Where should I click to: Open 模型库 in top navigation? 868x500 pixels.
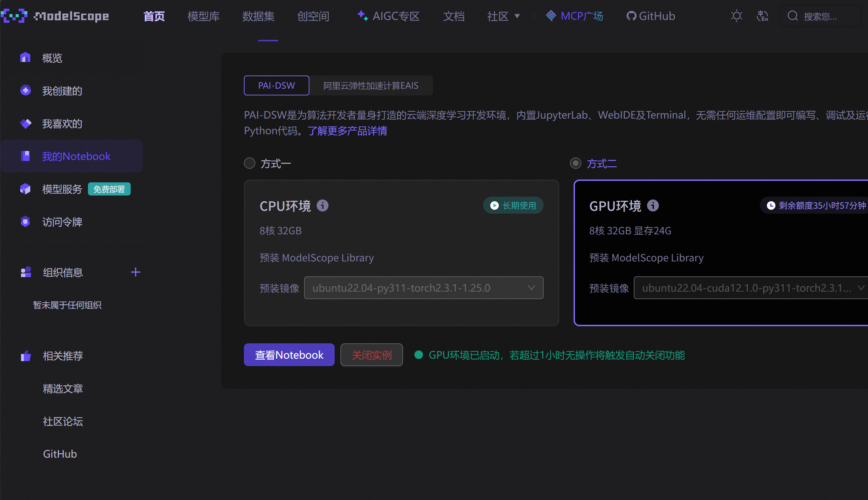(204, 16)
